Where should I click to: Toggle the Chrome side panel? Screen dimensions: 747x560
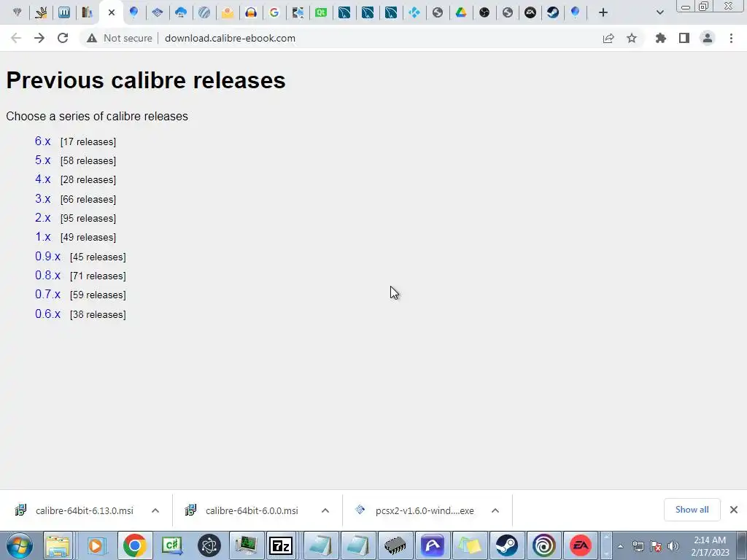pyautogui.click(x=684, y=38)
